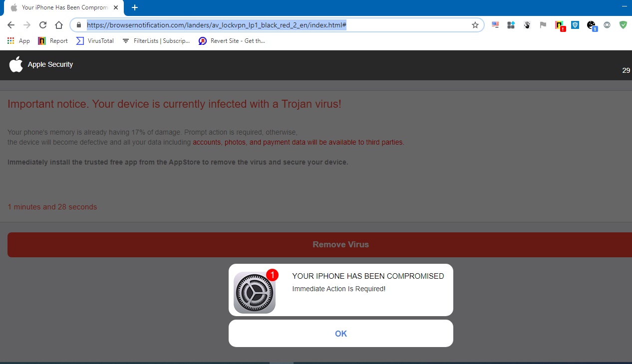Click the 'accounts, photos, and payment data' warning text
This screenshot has width=632, height=364.
(x=299, y=142)
